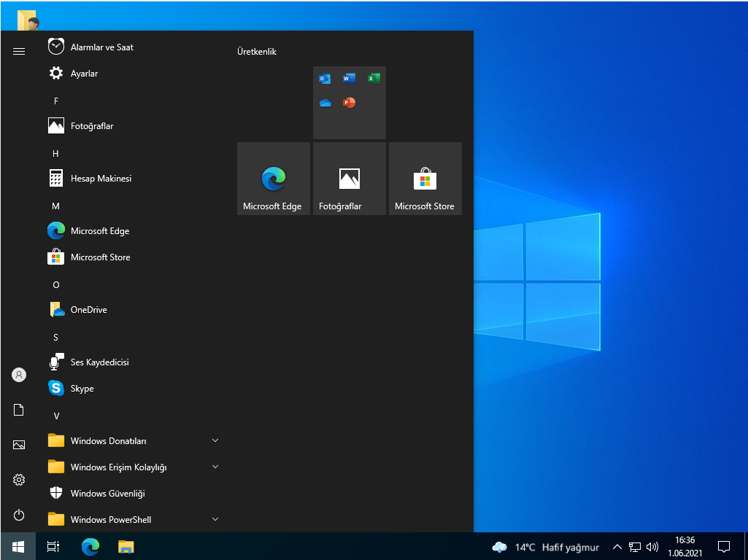Jump via letter M header

click(55, 206)
